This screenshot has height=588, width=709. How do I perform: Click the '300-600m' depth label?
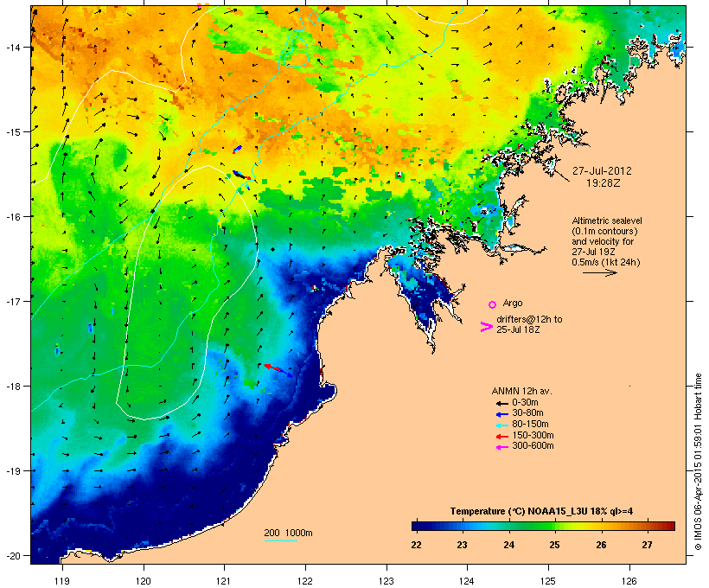(533, 446)
